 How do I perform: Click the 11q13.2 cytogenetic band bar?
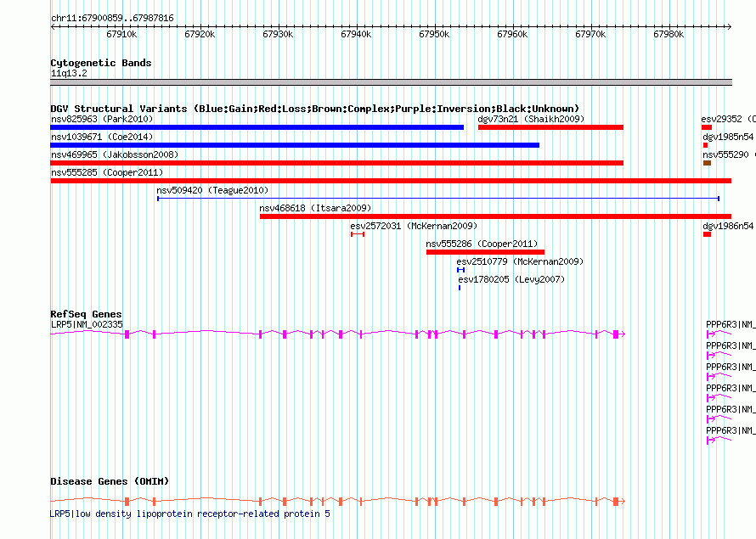(391, 83)
